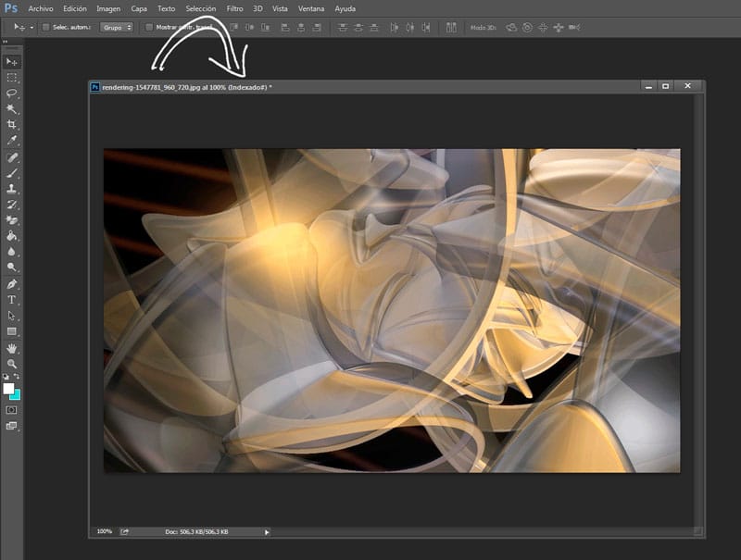Screen dimensions: 741x560
Task: Toggle Quick Mask mode icon
Action: [12, 409]
